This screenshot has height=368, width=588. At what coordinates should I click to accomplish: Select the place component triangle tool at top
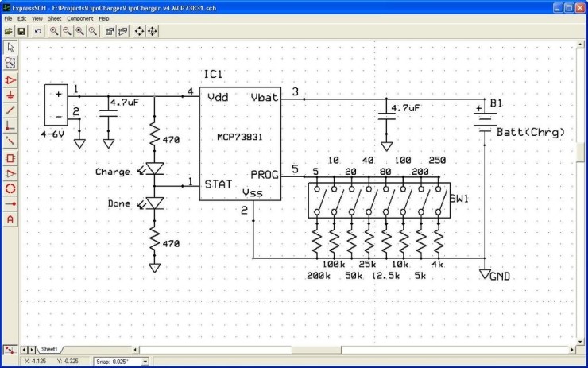tap(10, 80)
